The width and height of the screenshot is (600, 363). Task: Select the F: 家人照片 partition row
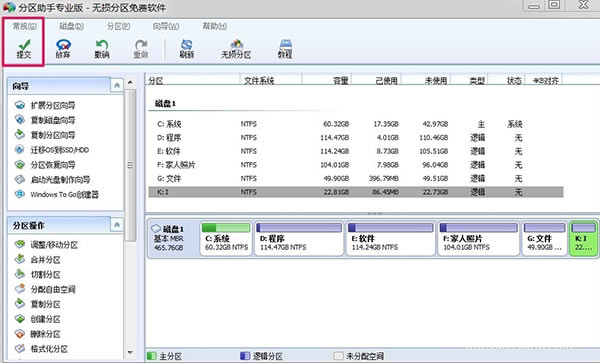tap(355, 165)
